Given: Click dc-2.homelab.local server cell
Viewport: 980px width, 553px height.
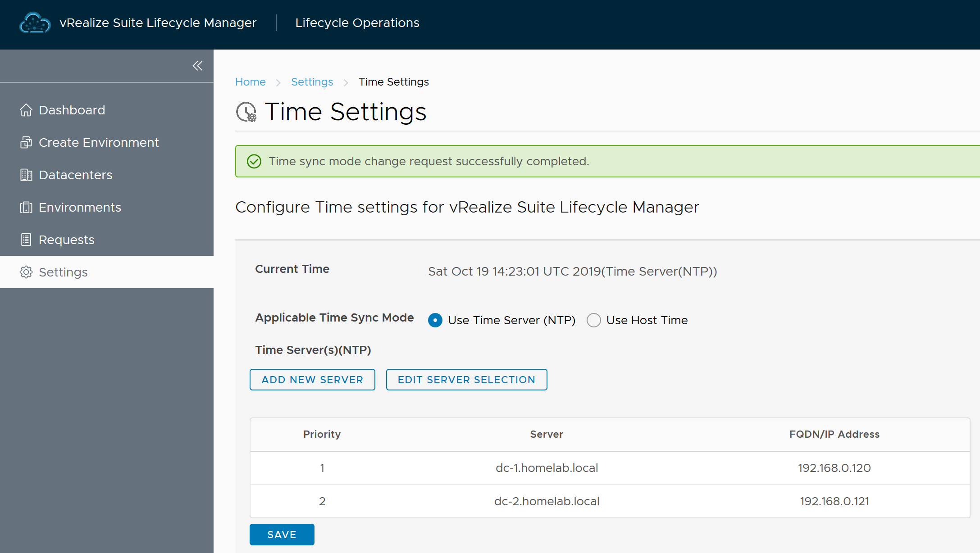Looking at the screenshot, I should 547,501.
